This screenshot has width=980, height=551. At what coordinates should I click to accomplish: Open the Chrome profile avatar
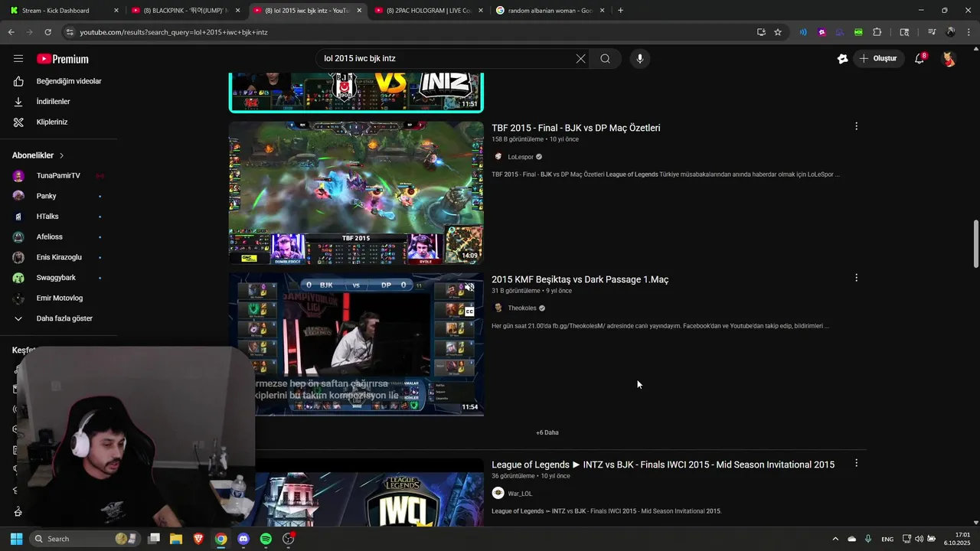click(950, 32)
